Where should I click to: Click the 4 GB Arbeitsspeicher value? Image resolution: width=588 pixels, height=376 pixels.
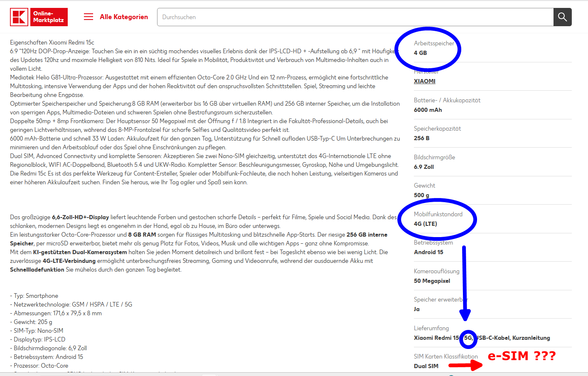click(420, 53)
